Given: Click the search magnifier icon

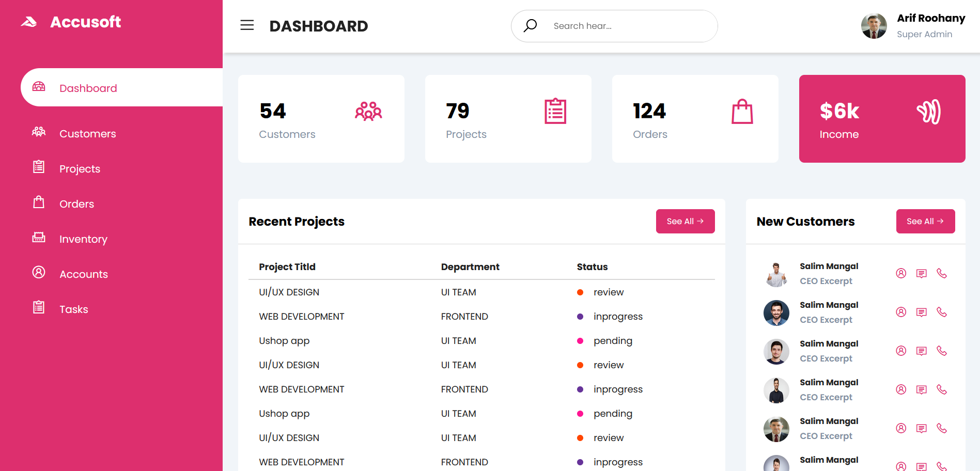Looking at the screenshot, I should pyautogui.click(x=530, y=26).
